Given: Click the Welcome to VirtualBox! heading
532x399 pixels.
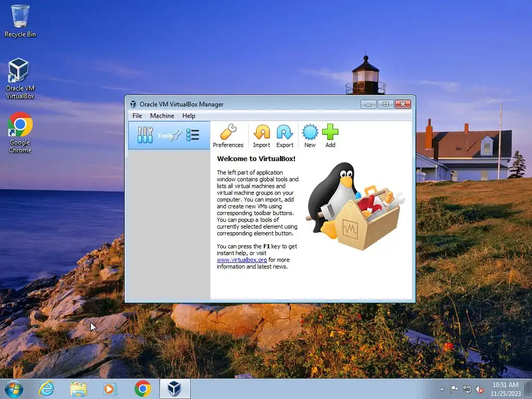Looking at the screenshot, I should (x=256, y=158).
